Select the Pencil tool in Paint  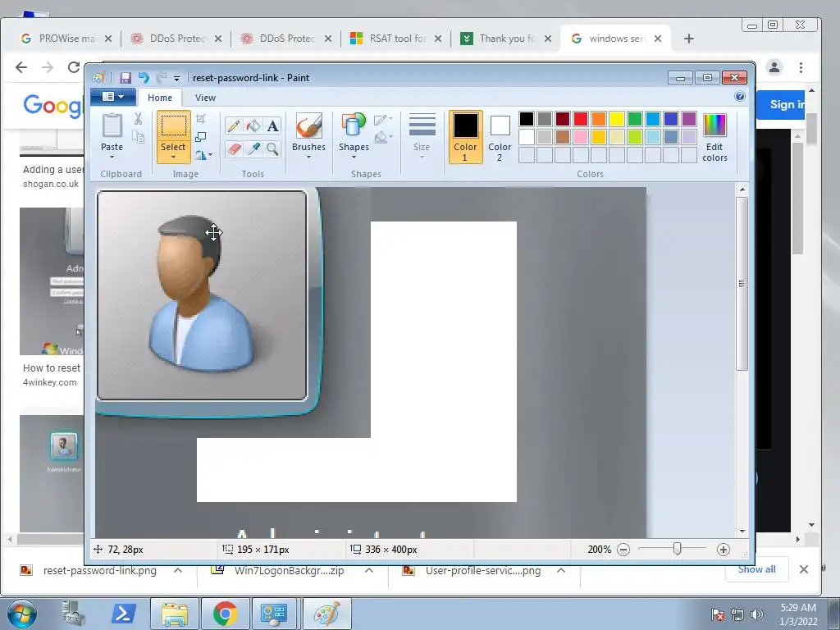234,126
